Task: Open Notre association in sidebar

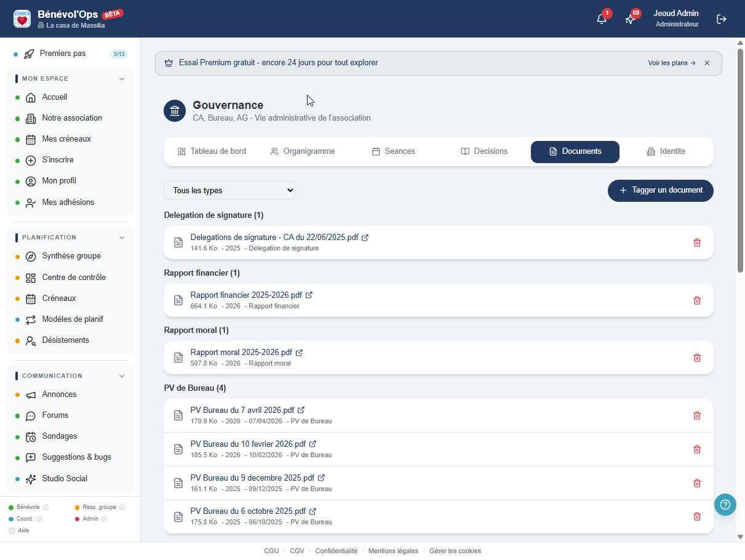Action: tap(70, 118)
